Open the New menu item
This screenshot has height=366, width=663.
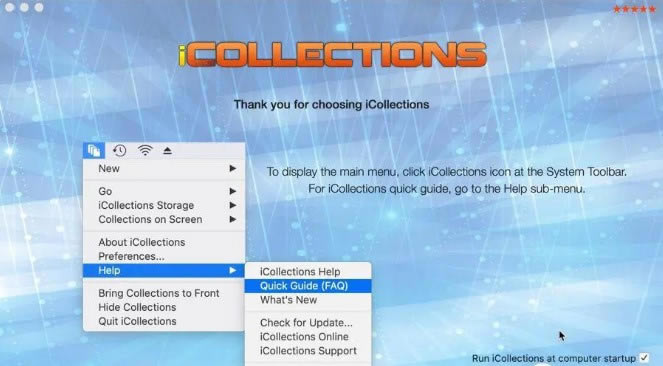164,168
